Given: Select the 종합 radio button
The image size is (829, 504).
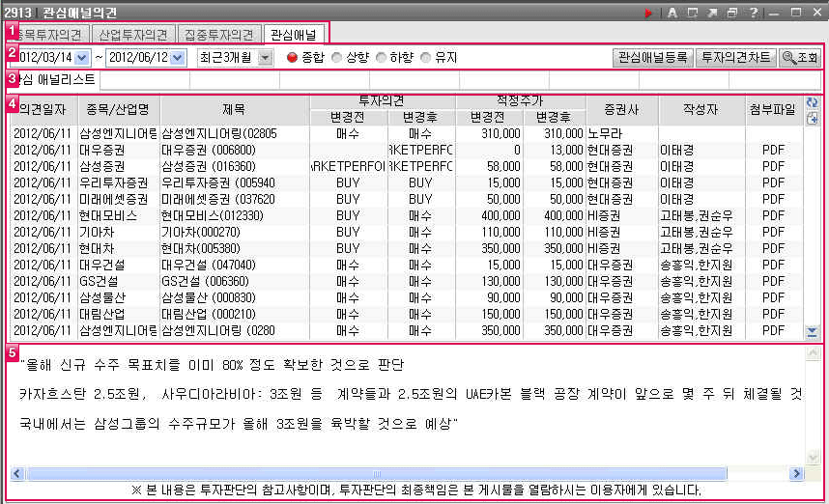Looking at the screenshot, I should pos(292,58).
